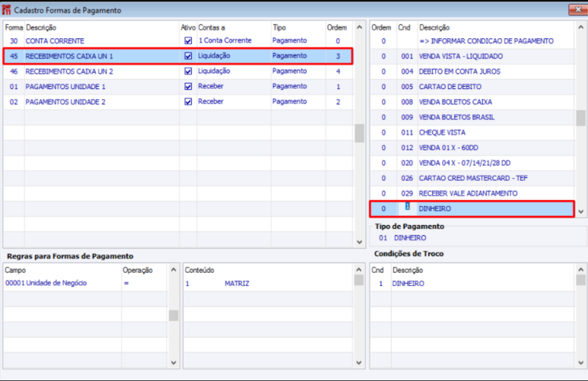The height and width of the screenshot is (381, 588).
Task: Close the Cadastro Formas de Pagamento window
Action: pyautogui.click(x=578, y=10)
